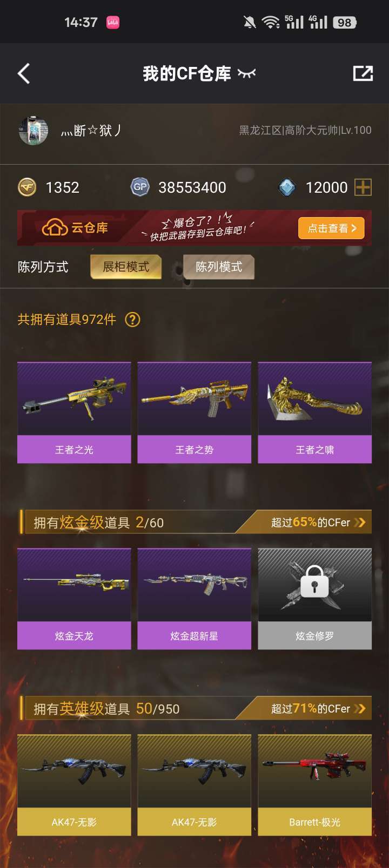Click the 点击查看 button
This screenshot has height=868, width=389.
click(331, 228)
